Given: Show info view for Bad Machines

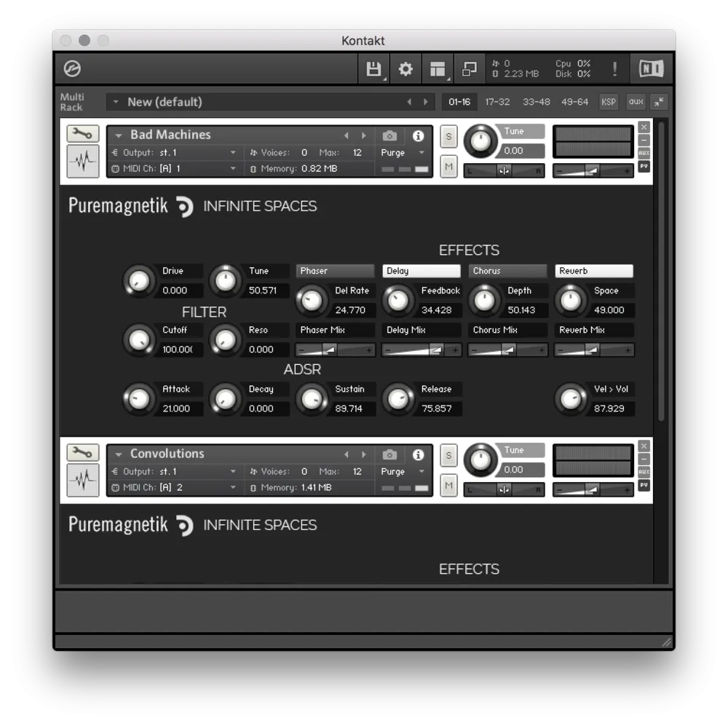Looking at the screenshot, I should click(418, 135).
